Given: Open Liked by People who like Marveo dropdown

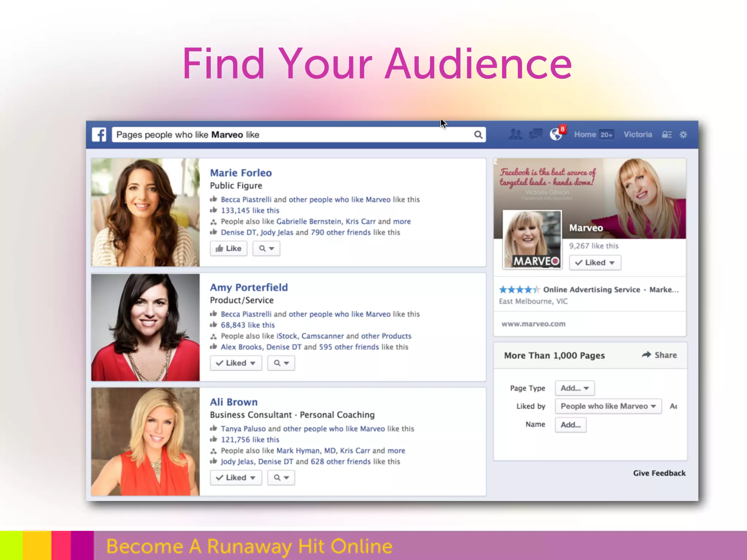Looking at the screenshot, I should (608, 406).
